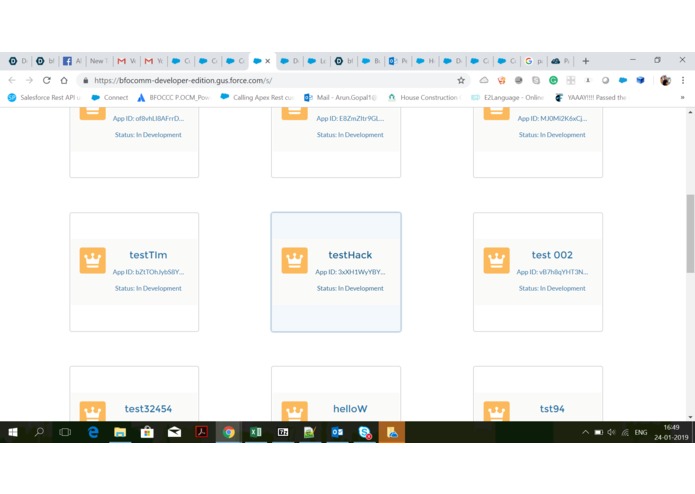The image size is (695, 494).
Task: Click Status In Development under test 002
Action: coord(552,288)
